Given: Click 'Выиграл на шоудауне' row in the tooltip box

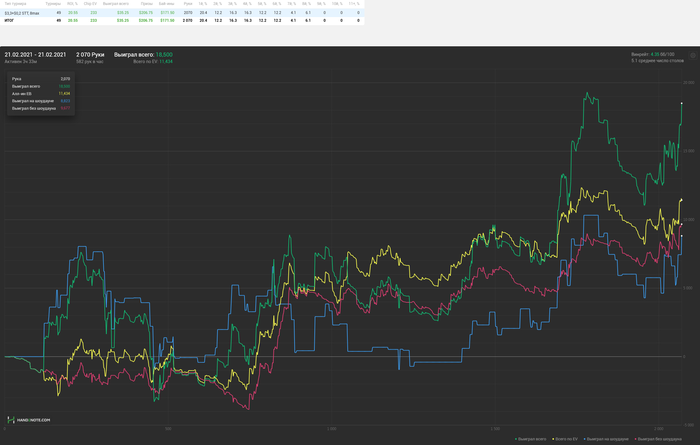Looking at the screenshot, I should (x=41, y=101).
